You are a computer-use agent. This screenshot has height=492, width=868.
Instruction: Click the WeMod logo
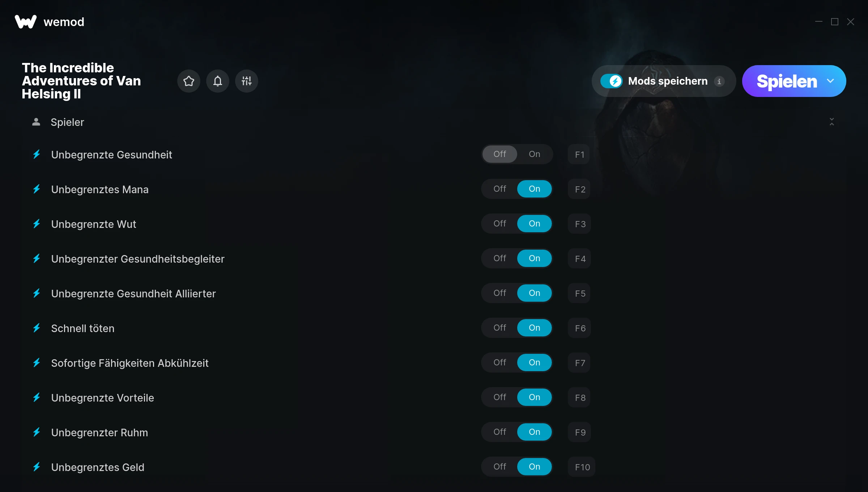tap(26, 22)
